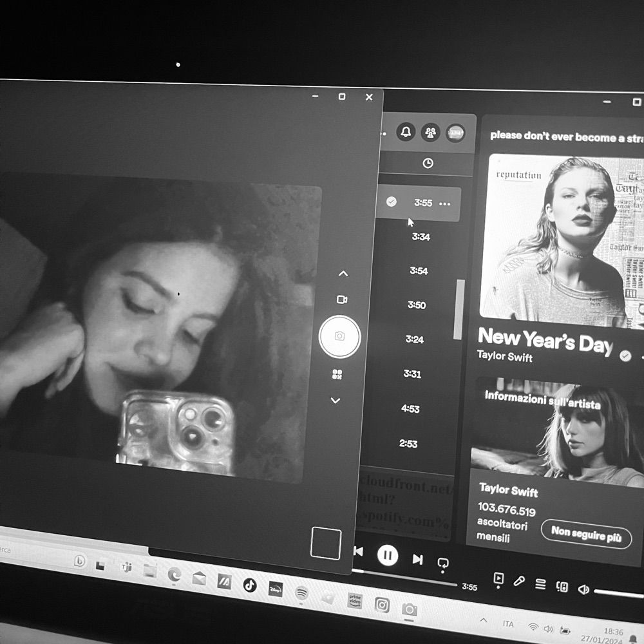The width and height of the screenshot is (644, 644).
Task: Toggle the saved checkmark beside New Year's Day
Action: (625, 355)
